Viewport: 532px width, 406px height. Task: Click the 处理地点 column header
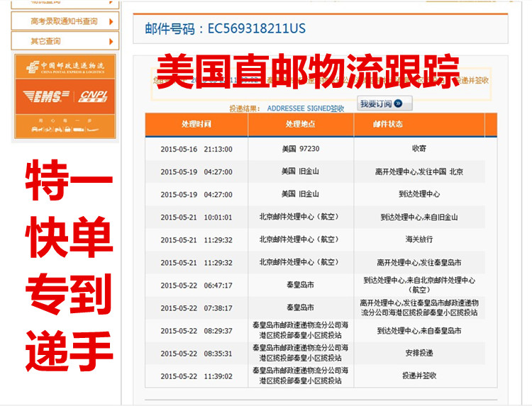tap(300, 125)
